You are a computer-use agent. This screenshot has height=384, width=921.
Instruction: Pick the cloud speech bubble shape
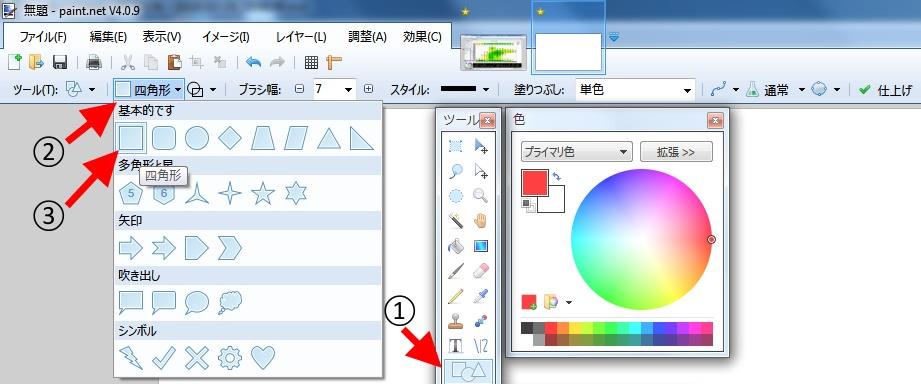[230, 302]
